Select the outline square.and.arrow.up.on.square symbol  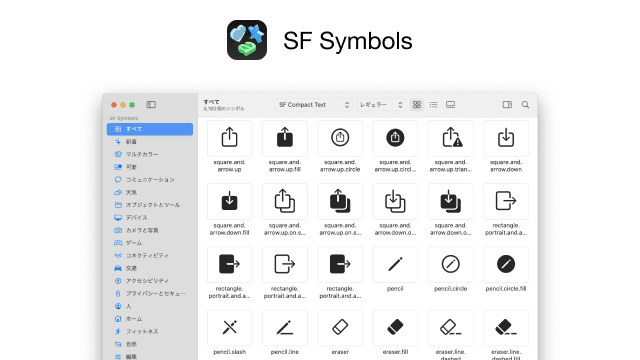click(284, 201)
